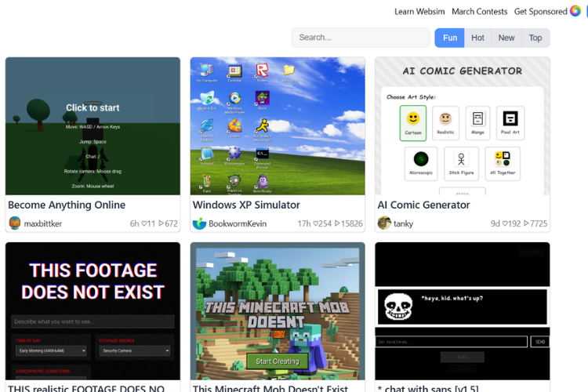Select the Pixel Art art style
588x392 pixels.
510,123
